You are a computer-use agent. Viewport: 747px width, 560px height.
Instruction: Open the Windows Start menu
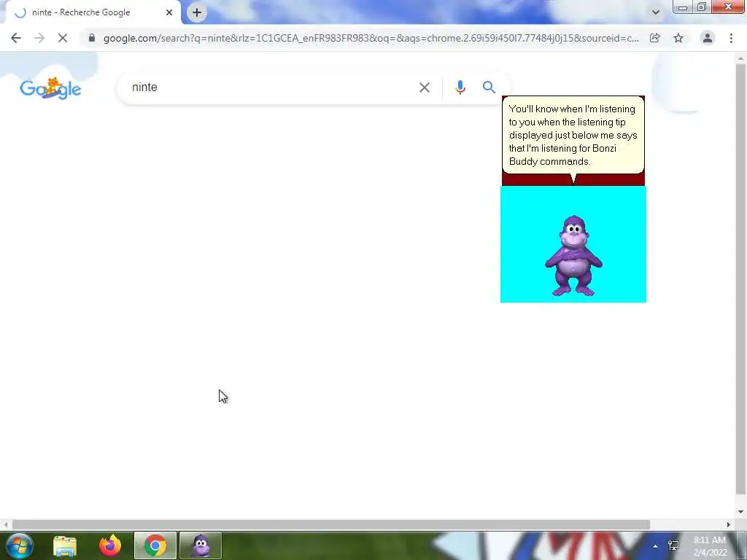(19, 545)
